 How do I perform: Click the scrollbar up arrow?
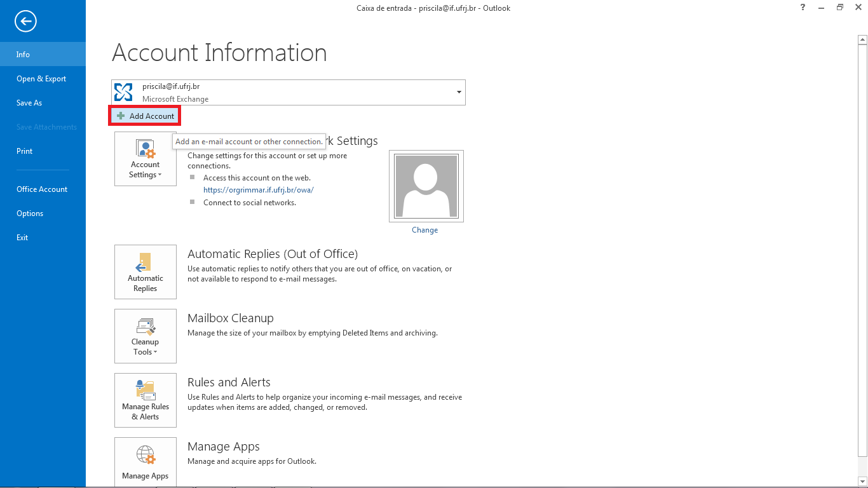[862, 39]
